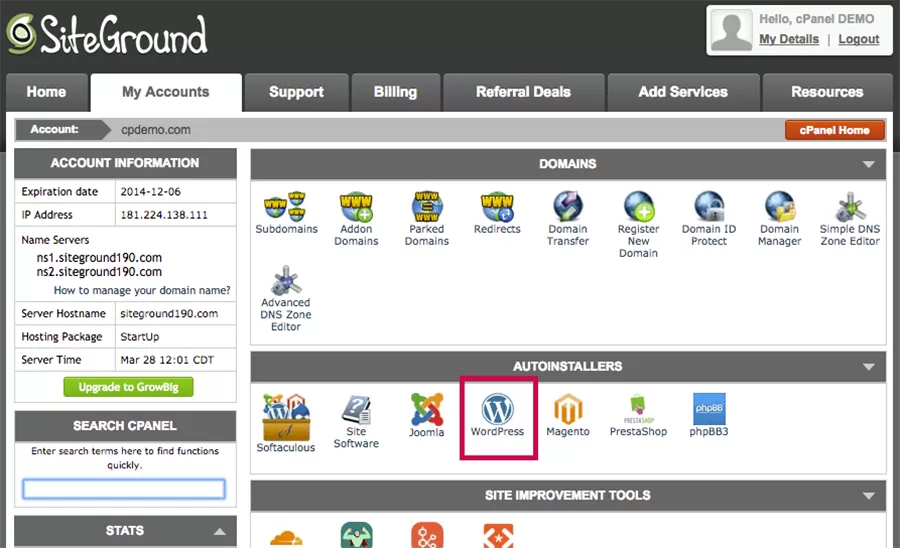Click the user avatar picture
This screenshot has width=900, height=548.
pos(731,29)
